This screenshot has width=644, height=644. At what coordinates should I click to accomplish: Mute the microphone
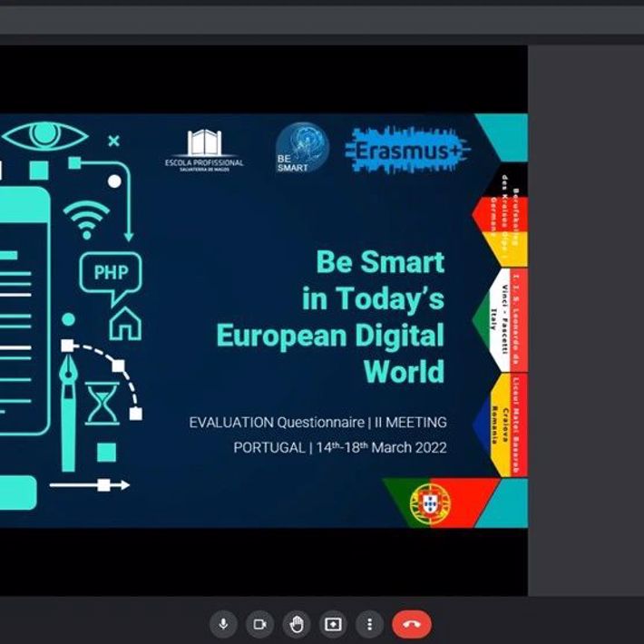point(223,624)
